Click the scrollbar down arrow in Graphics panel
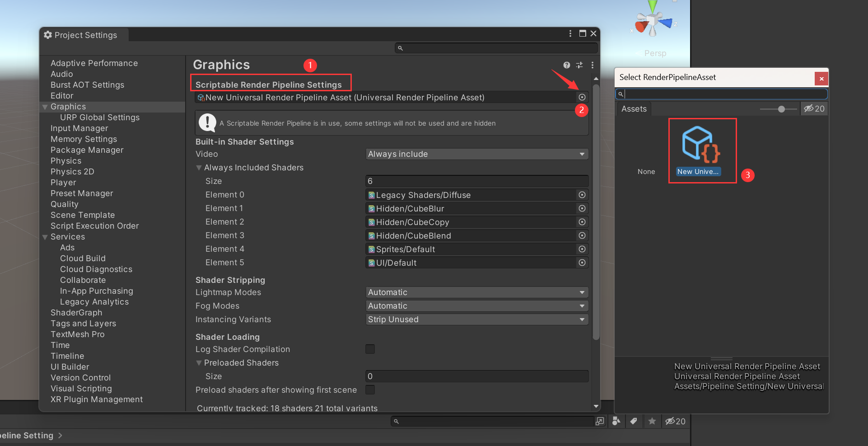Screen dimensions: 868x446 pyautogui.click(x=596, y=406)
